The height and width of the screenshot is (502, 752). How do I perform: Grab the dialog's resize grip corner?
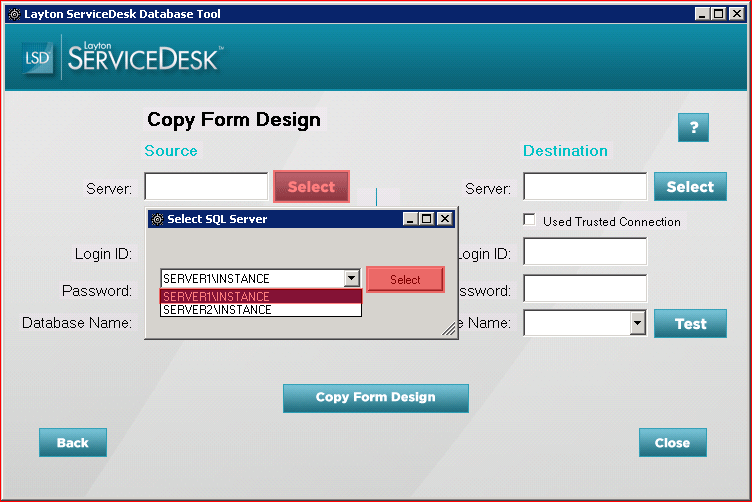[x=449, y=329]
